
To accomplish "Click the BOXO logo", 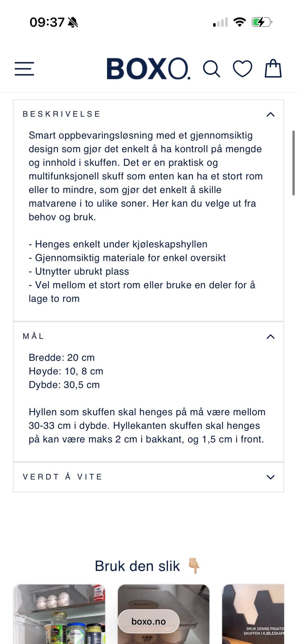I will tap(148, 69).
